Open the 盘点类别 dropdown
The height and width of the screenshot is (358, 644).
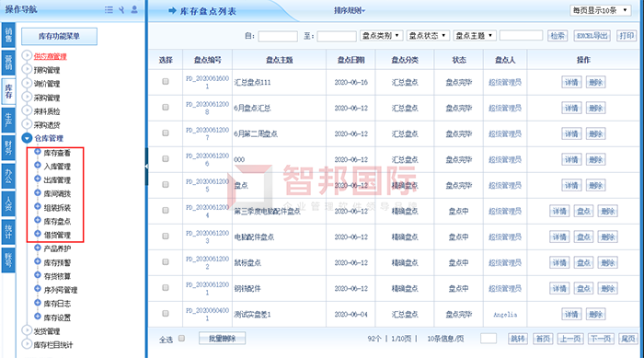[381, 36]
